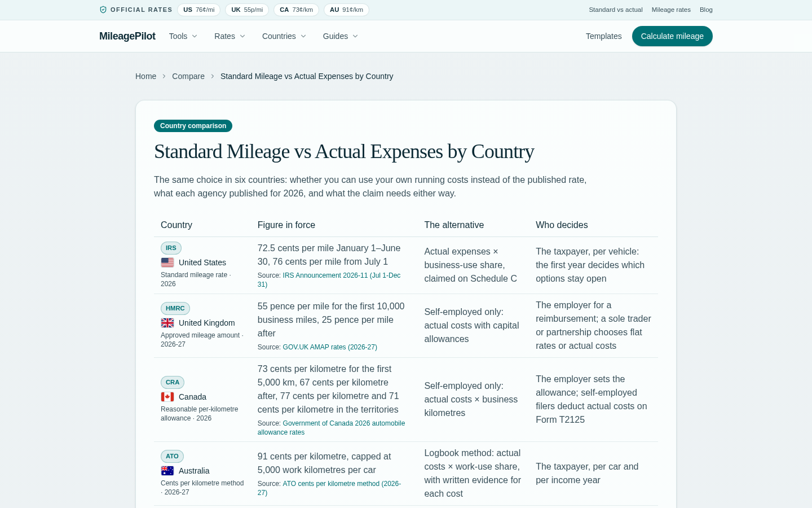Click the CRA agency badge

tap(173, 382)
